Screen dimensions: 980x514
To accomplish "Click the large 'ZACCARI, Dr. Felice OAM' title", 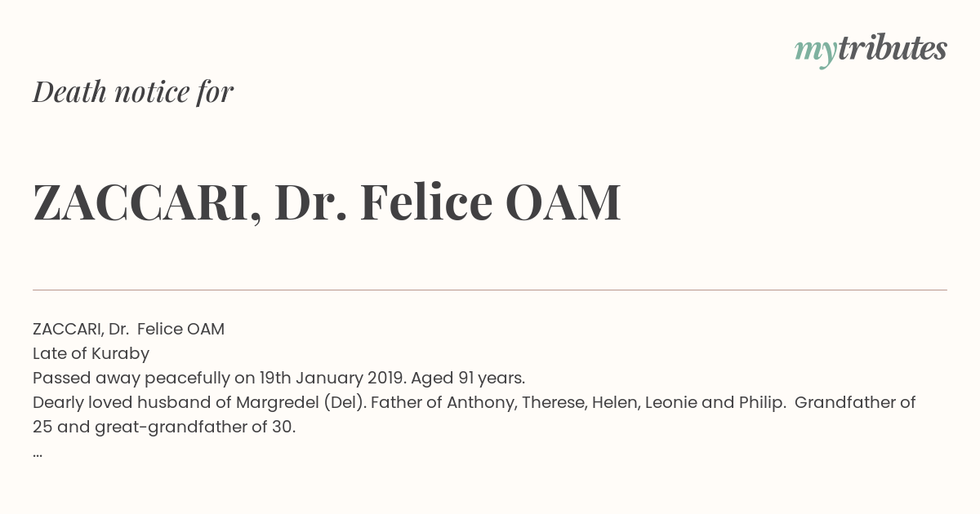I will 327,203.
